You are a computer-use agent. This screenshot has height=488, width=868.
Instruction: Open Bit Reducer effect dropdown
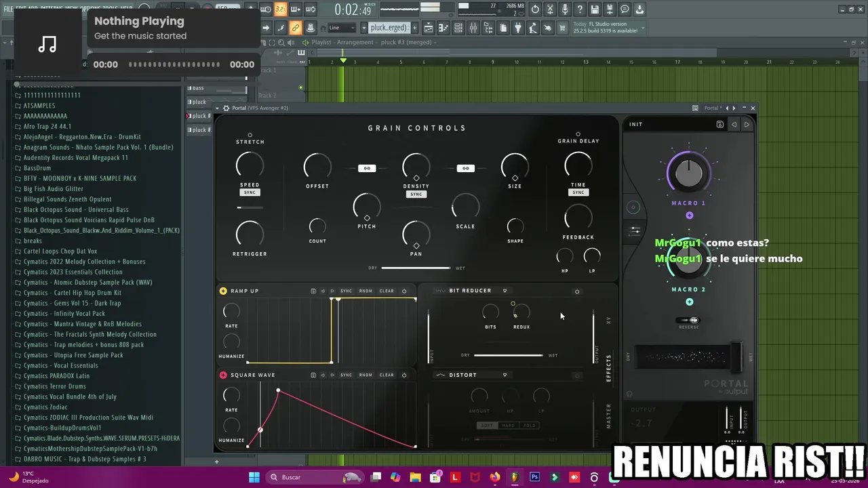[505, 291]
